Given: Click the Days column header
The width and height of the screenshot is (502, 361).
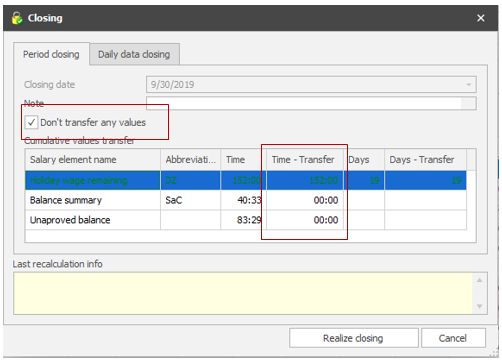Looking at the screenshot, I should tap(364, 160).
